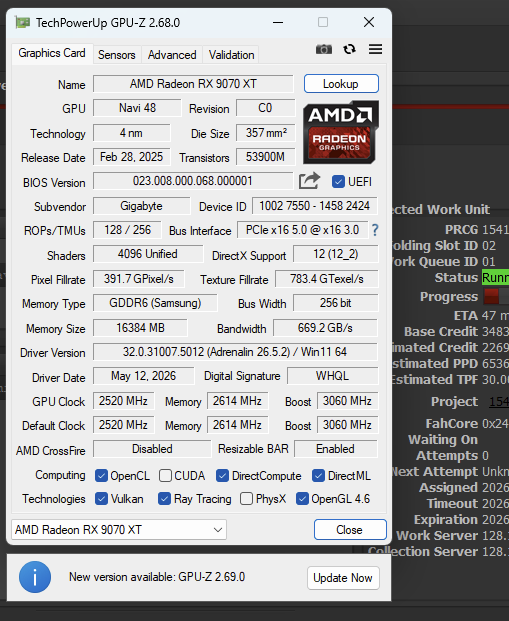This screenshot has height=621, width=509.
Task: Click the Progress bar in background window
Action: point(496,296)
